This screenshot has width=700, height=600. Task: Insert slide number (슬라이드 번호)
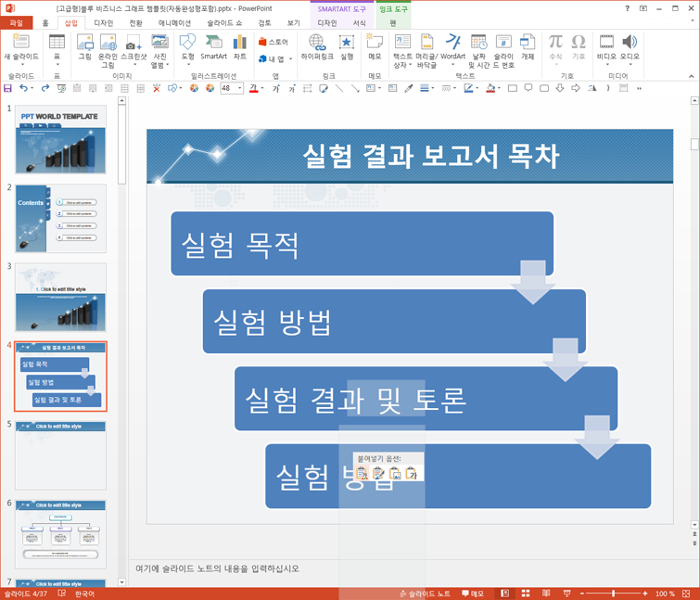point(503,50)
